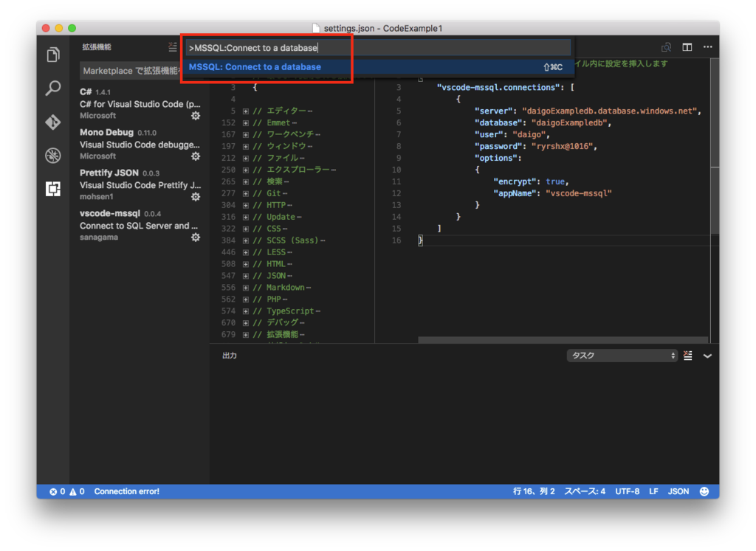Expand the HTTP settings section
The width and height of the screenshot is (756, 551).
[246, 205]
